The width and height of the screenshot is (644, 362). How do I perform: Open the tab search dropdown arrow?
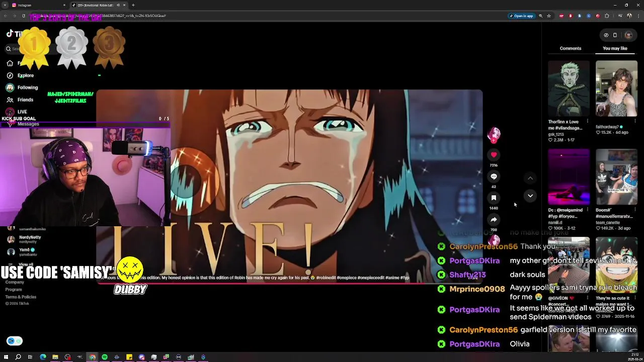pyautogui.click(x=5, y=5)
